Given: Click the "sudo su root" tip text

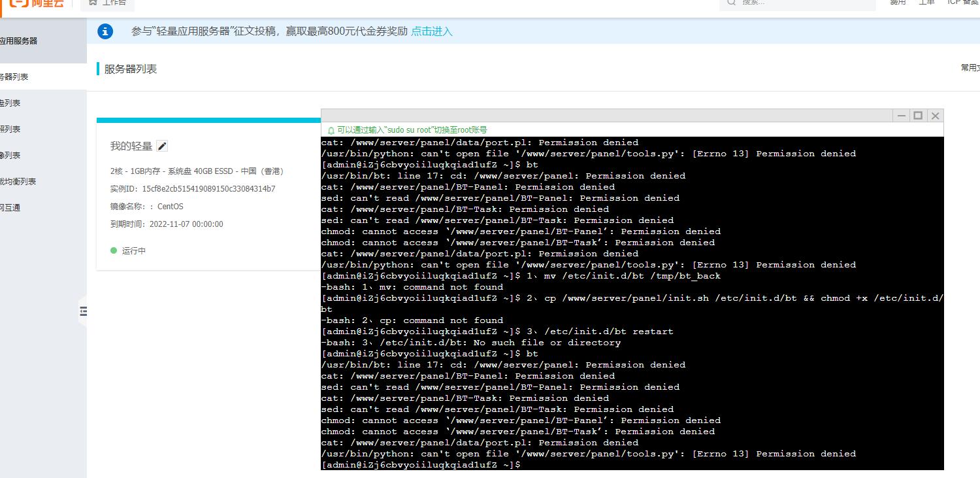Looking at the screenshot, I should pos(412,130).
